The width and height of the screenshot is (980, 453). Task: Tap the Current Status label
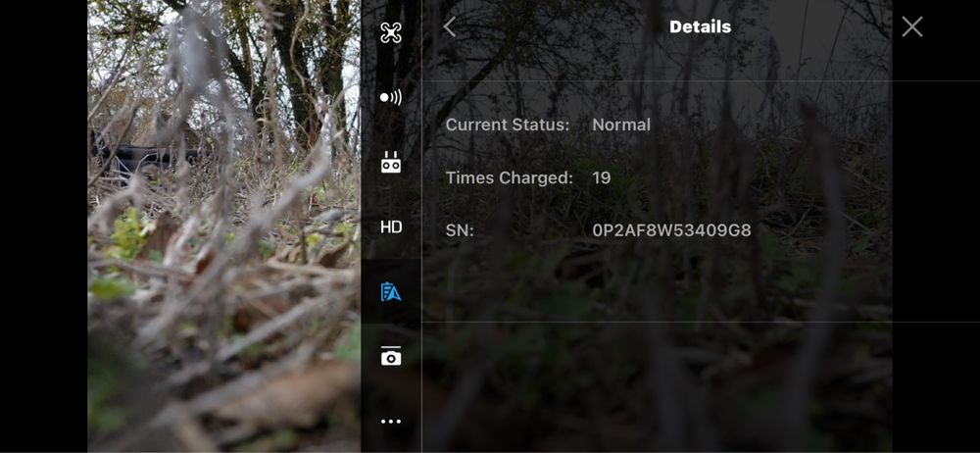(x=508, y=125)
